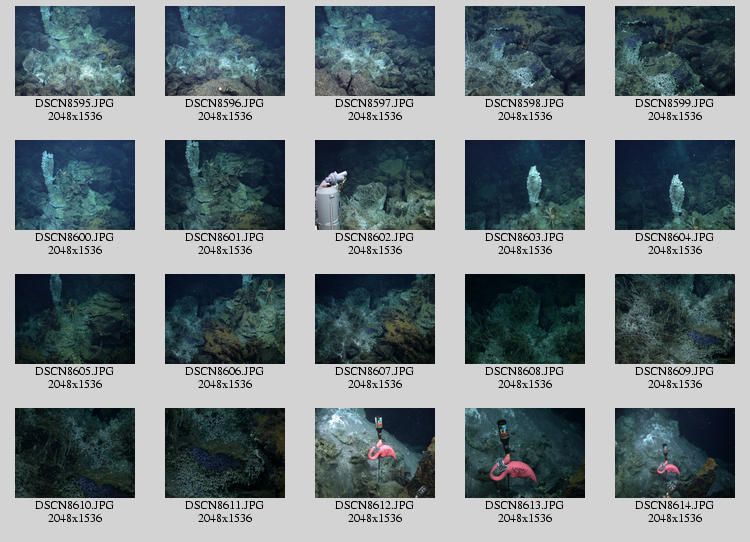Image resolution: width=750 pixels, height=542 pixels.
Task: Open thumbnail DSCN8595.JPG
Action: [75, 51]
